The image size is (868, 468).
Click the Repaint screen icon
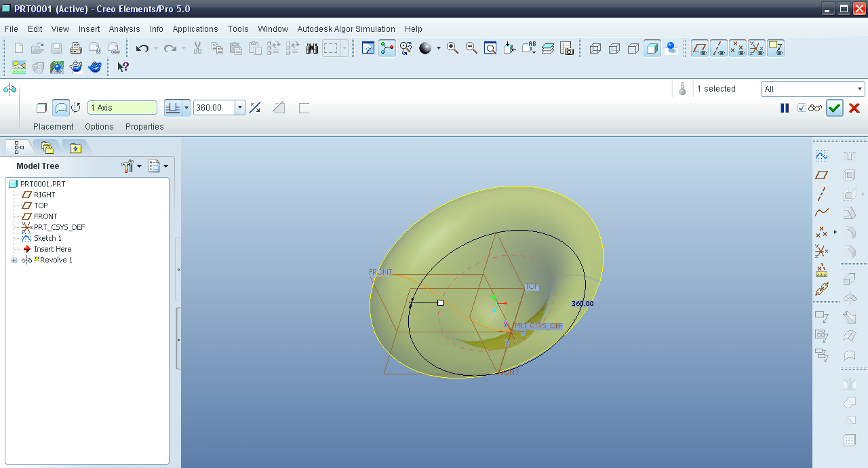pyautogui.click(x=368, y=48)
